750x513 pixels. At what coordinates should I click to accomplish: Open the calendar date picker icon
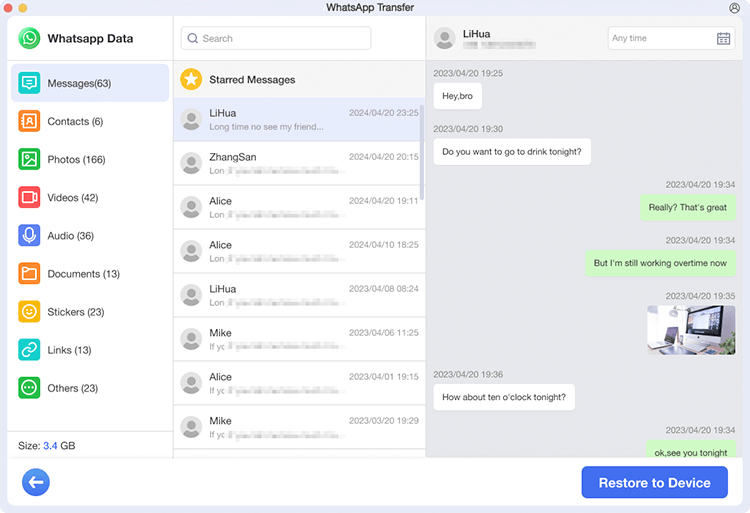[x=723, y=38]
